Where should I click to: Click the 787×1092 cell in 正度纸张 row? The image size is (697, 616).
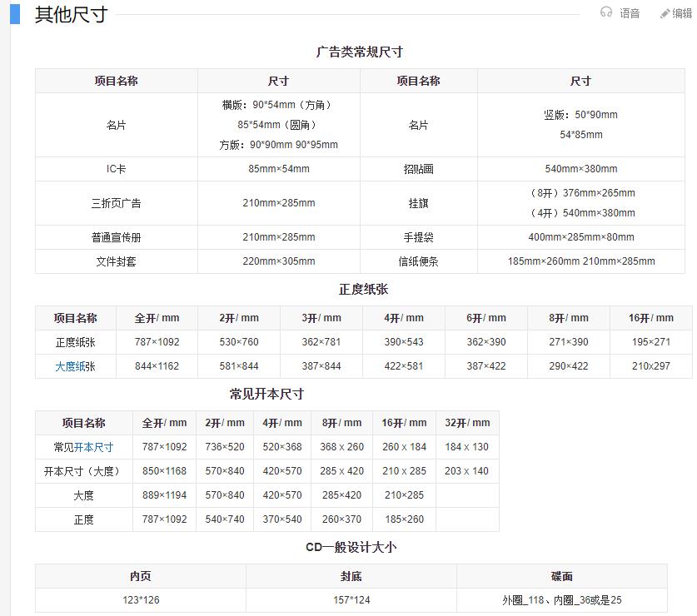click(x=157, y=342)
